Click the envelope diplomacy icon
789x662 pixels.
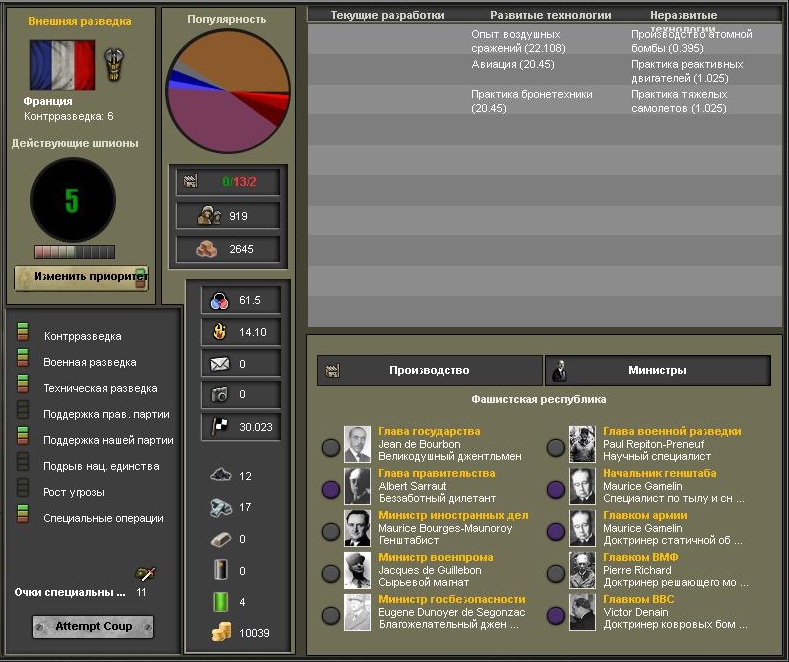pos(219,364)
